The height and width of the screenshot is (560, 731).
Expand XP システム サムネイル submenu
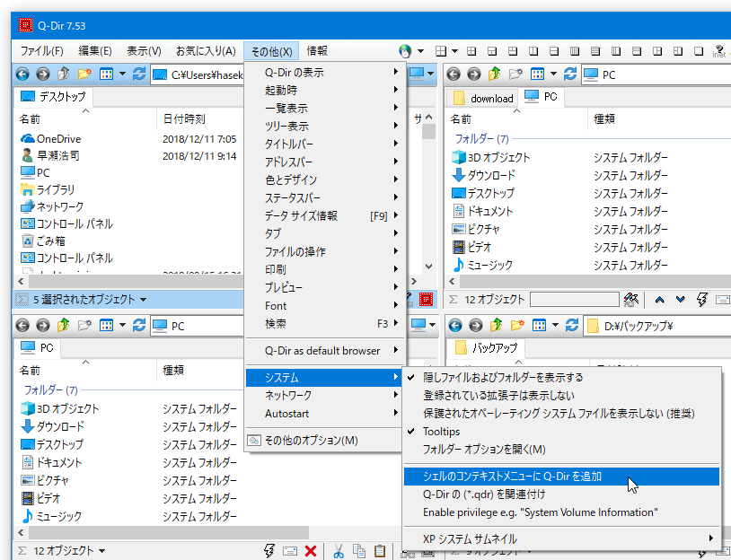tap(561, 539)
